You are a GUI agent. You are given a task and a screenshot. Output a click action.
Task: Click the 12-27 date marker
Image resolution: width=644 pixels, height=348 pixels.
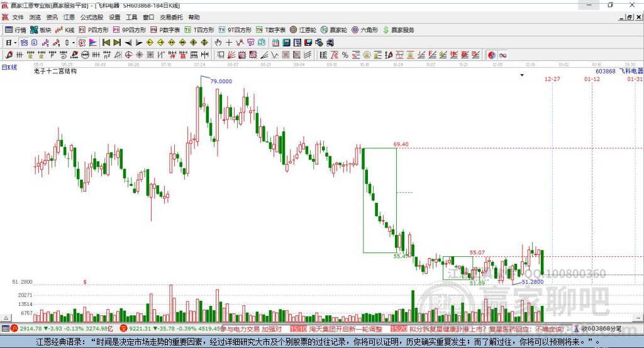(552, 79)
